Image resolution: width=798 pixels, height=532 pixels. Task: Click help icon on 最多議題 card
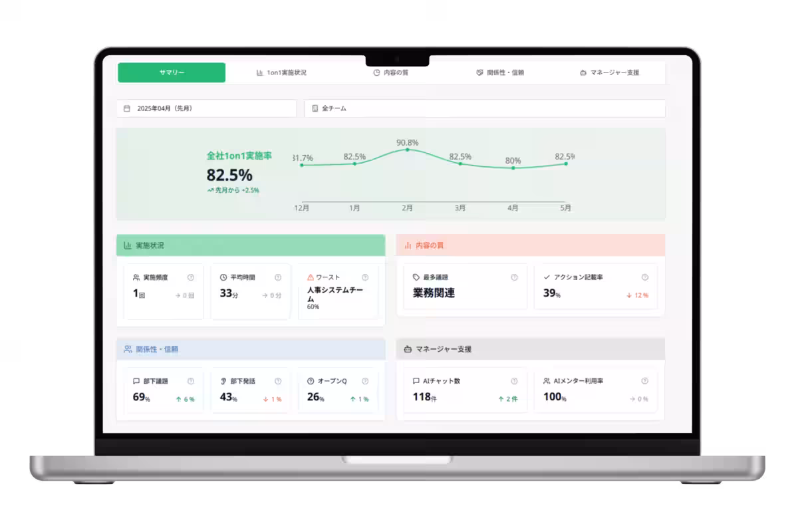click(514, 277)
